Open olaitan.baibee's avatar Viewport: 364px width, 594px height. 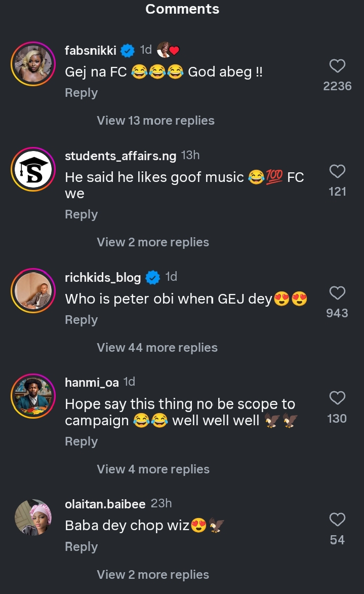point(33,517)
